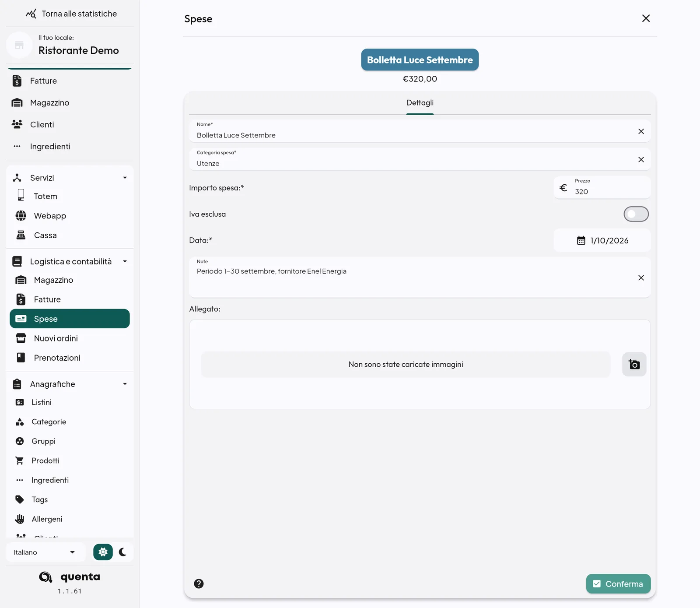Screen dimensions: 700x608
Task: Click Torna alle statistiche link
Action: tap(79, 14)
